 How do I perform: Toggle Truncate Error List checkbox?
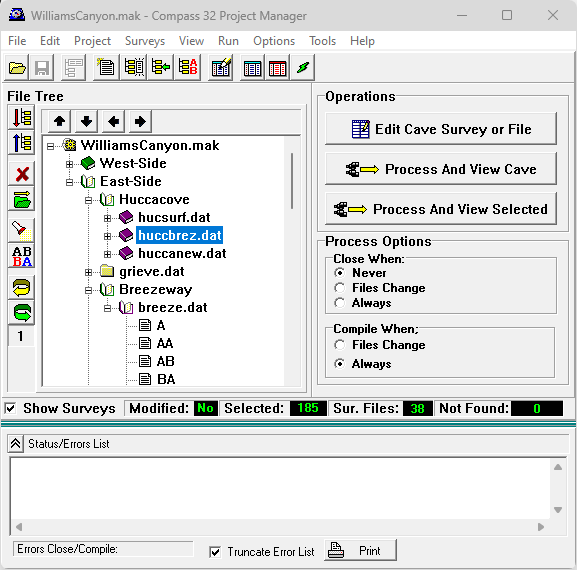pyautogui.click(x=215, y=552)
